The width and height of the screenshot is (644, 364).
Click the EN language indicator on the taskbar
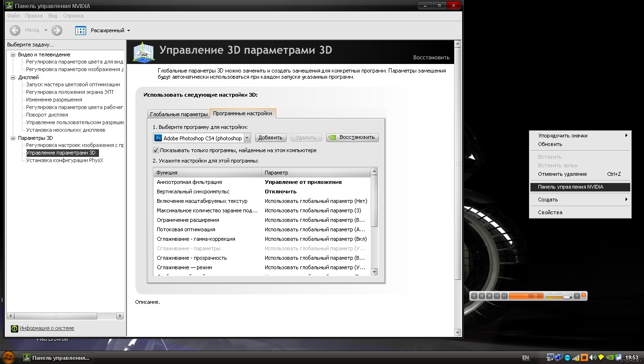526,357
